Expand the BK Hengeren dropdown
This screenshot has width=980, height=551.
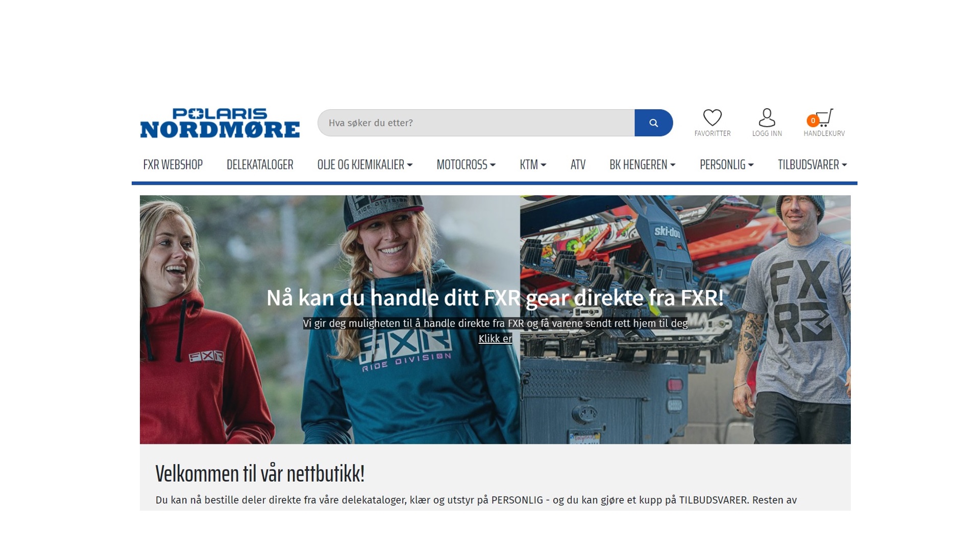pyautogui.click(x=642, y=165)
